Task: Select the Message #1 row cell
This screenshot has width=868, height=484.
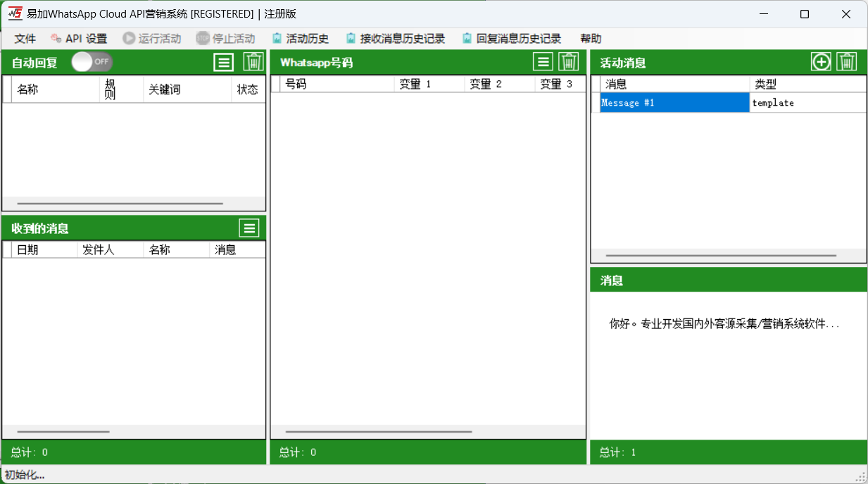Action: point(675,103)
